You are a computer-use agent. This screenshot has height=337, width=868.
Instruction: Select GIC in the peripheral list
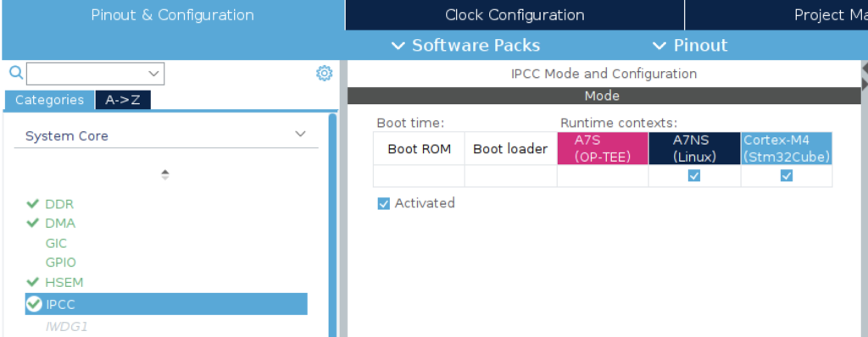56,243
